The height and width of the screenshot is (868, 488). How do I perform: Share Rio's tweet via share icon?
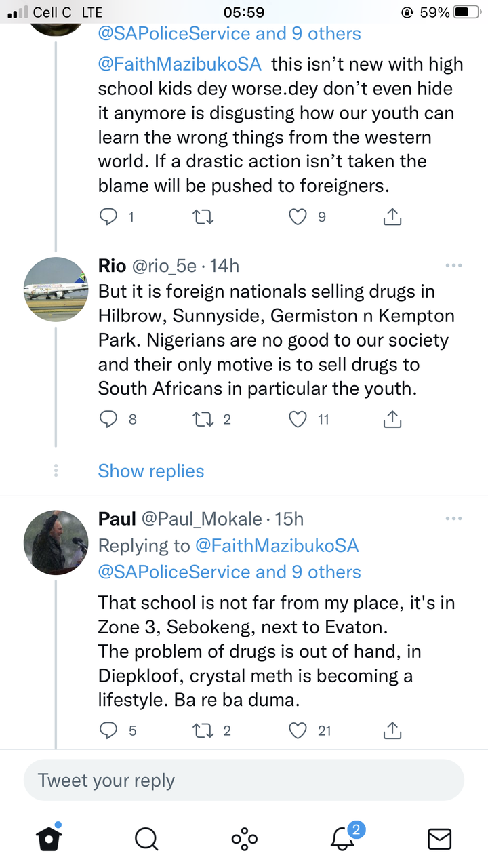(392, 420)
